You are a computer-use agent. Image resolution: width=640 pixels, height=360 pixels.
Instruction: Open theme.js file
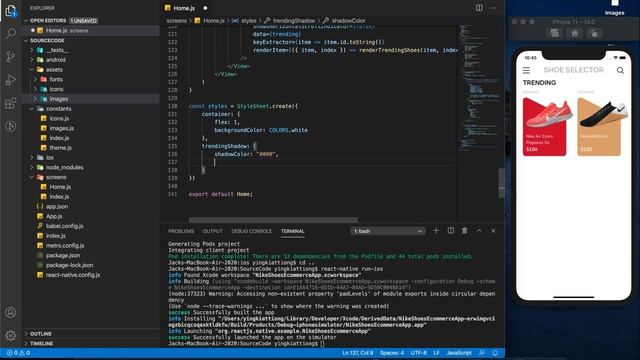tap(60, 148)
